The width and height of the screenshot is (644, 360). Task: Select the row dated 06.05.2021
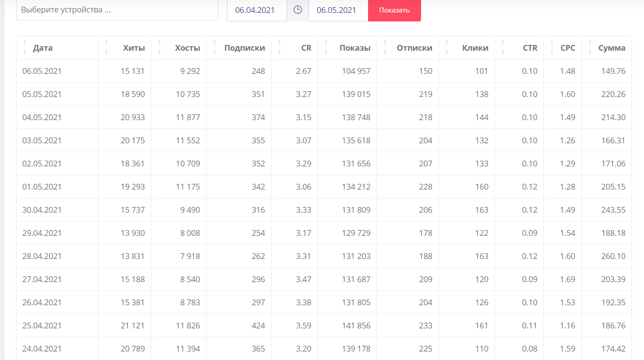pyautogui.click(x=42, y=71)
